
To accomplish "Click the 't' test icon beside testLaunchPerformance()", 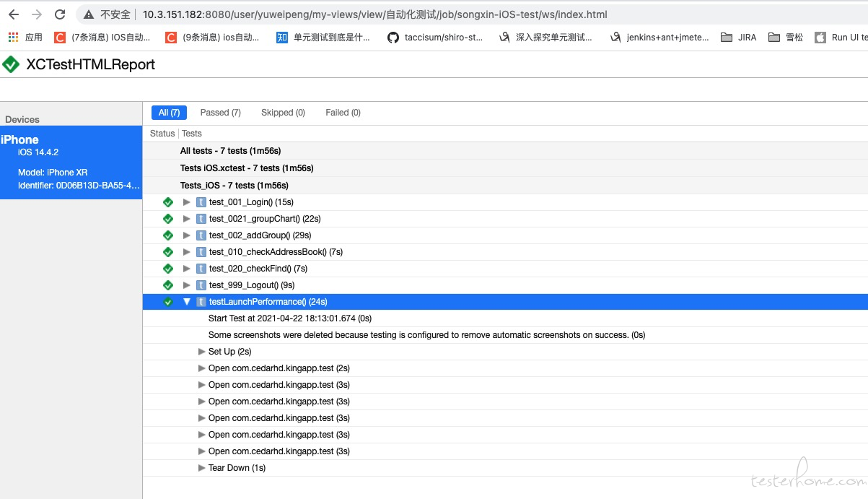I will (x=201, y=302).
